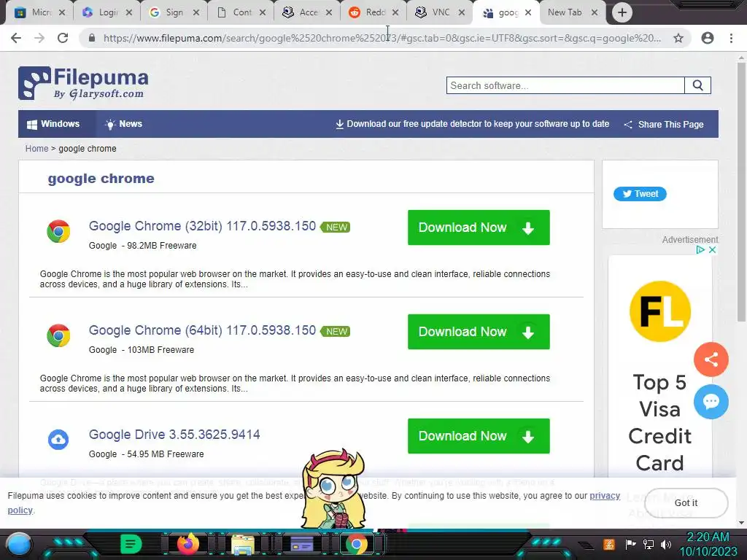The width and height of the screenshot is (747, 560).
Task: Click the browser address bar URL
Action: pos(382,38)
